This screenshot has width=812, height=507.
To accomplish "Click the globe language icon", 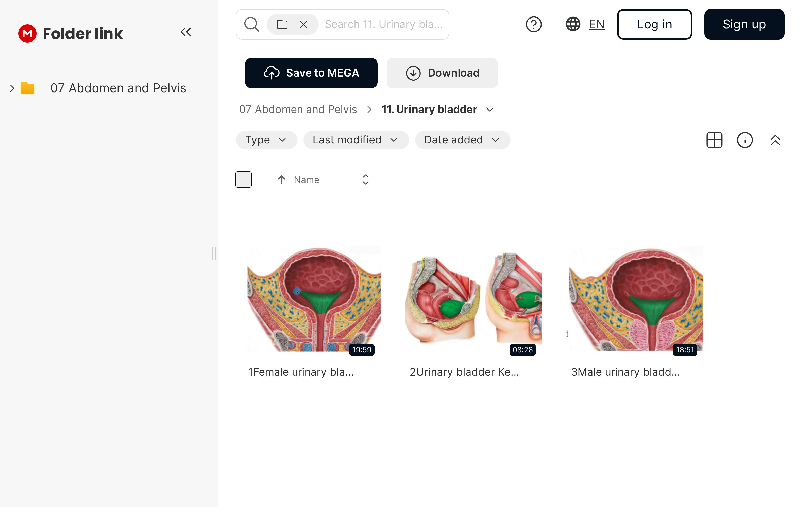I will 573,25.
